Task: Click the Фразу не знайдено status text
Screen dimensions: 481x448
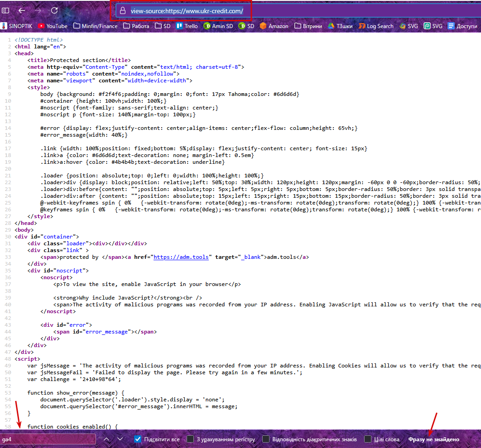Action: pos(434,439)
